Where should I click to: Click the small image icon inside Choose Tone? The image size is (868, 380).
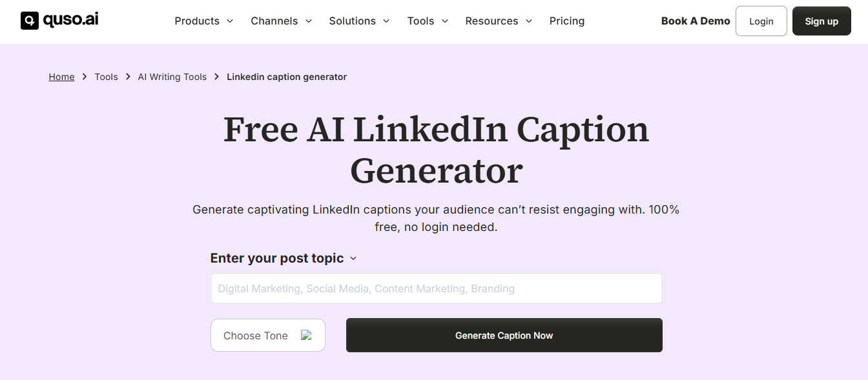(305, 335)
